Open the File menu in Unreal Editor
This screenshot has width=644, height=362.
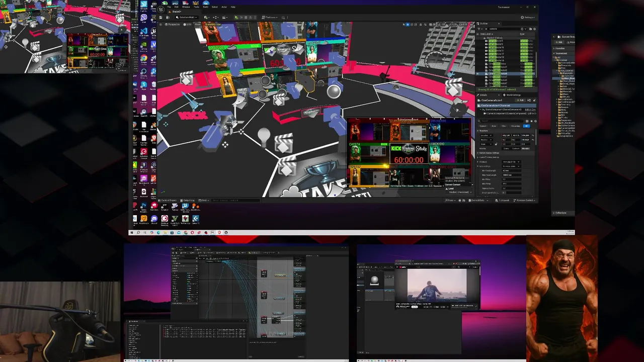[x=169, y=7]
